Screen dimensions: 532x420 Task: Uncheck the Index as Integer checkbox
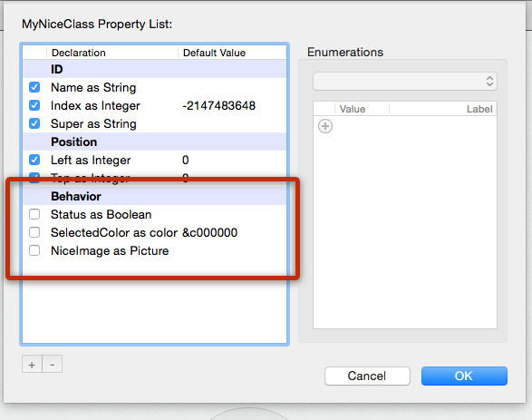tap(34, 105)
